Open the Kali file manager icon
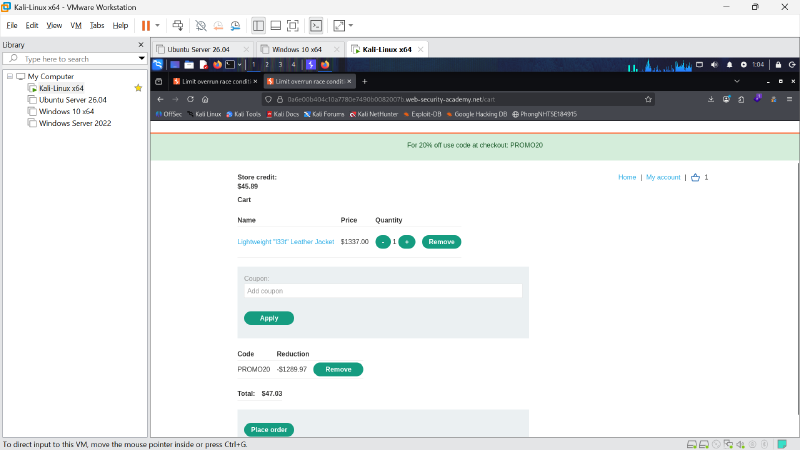Image resolution: width=800 pixels, height=450 pixels. (189, 65)
